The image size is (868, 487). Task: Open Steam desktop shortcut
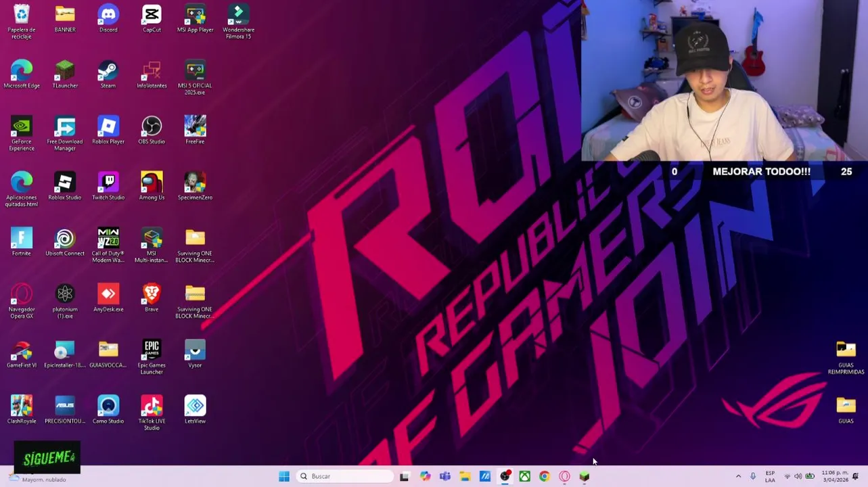pyautogui.click(x=108, y=74)
